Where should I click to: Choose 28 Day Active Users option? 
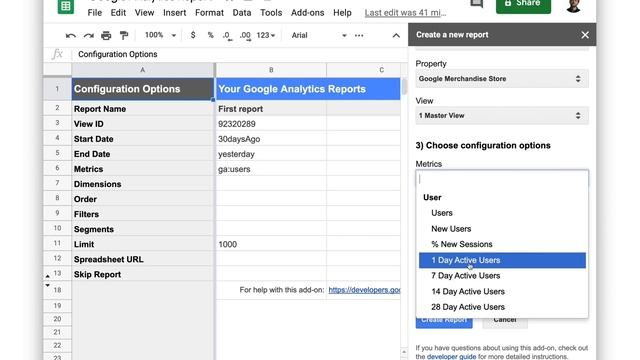point(502,307)
